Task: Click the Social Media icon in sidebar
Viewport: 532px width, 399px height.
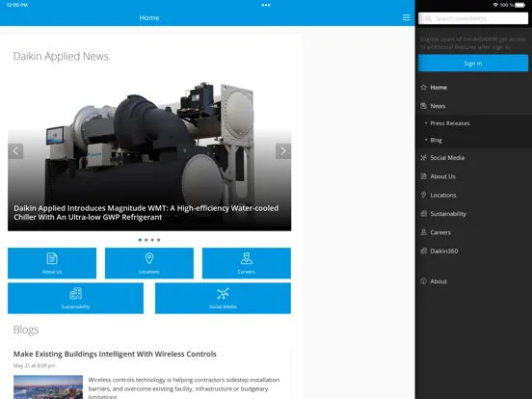Action: [423, 157]
